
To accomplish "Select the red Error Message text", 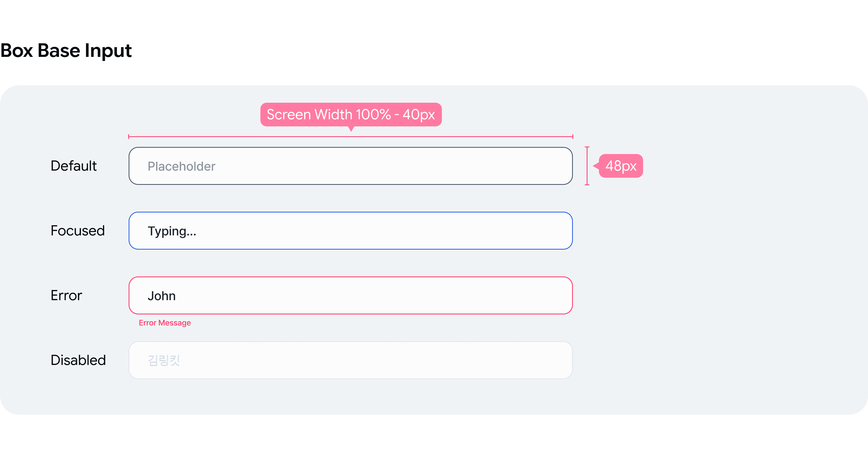I will pyautogui.click(x=165, y=323).
